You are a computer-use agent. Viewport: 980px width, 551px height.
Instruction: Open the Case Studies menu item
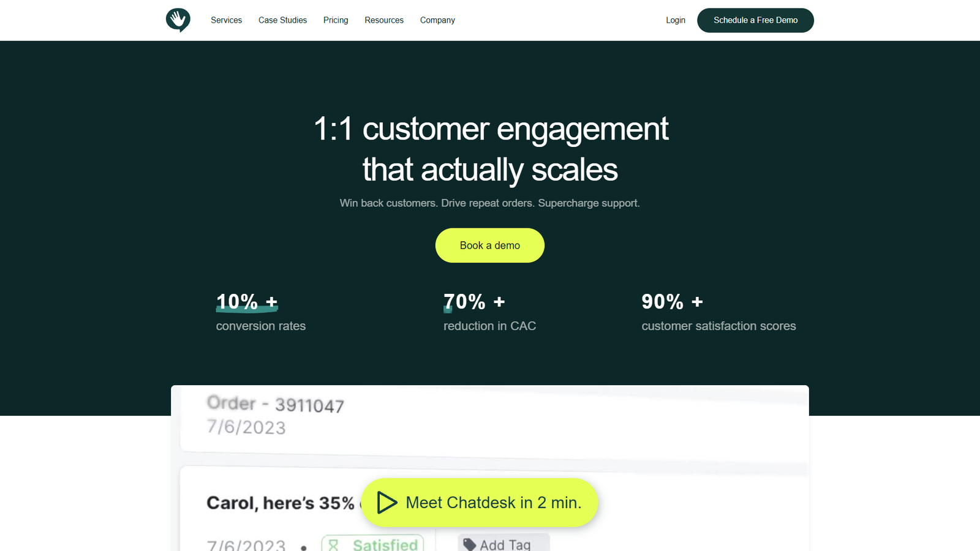(x=282, y=20)
